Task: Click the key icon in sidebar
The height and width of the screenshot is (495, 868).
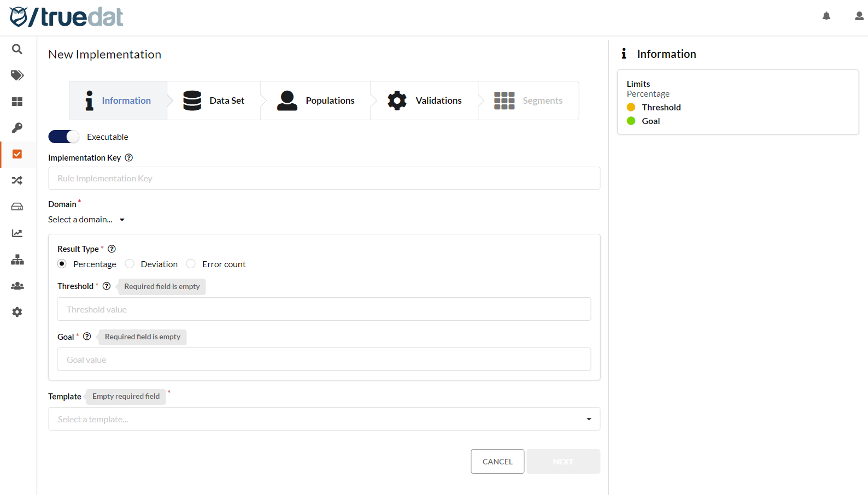Action: 17,128
